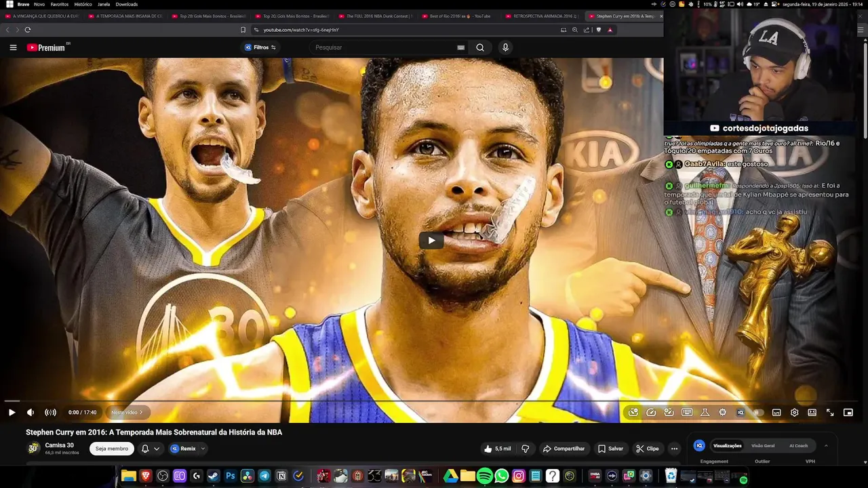Toggle the autoplay switch in player
The height and width of the screenshot is (488, 868).
pyautogui.click(x=758, y=412)
